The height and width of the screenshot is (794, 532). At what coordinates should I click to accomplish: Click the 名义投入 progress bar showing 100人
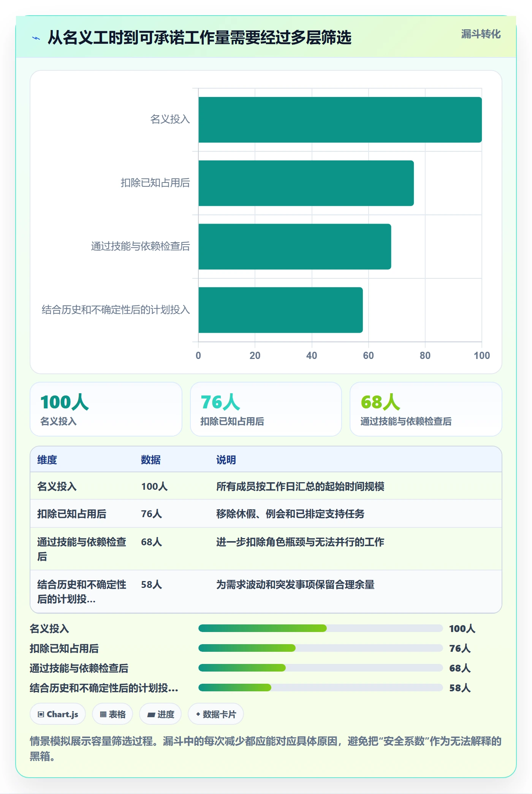pyautogui.click(x=320, y=628)
